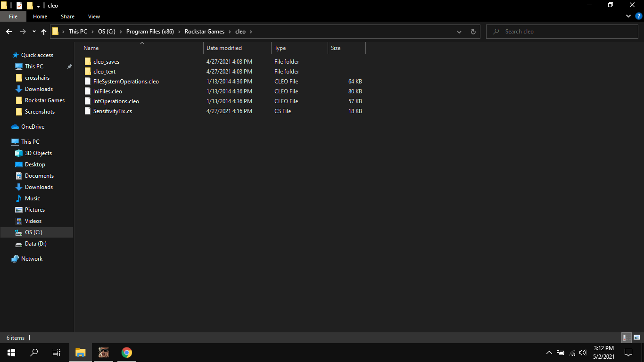Select the IniFiles.cleo file icon
The height and width of the screenshot is (362, 644).
point(88,91)
